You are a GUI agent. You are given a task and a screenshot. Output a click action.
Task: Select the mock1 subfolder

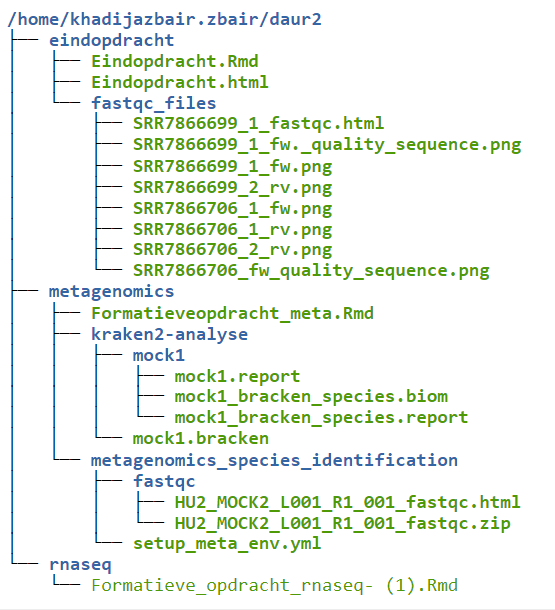pos(159,355)
